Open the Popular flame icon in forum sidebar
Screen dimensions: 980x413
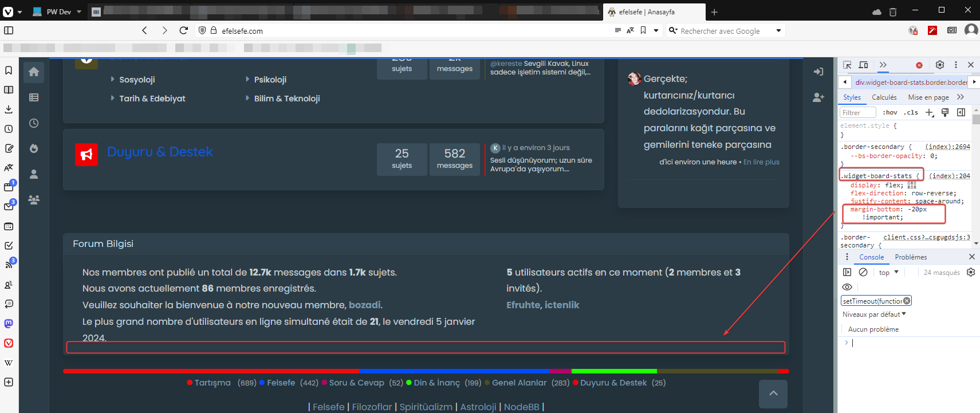click(x=34, y=148)
